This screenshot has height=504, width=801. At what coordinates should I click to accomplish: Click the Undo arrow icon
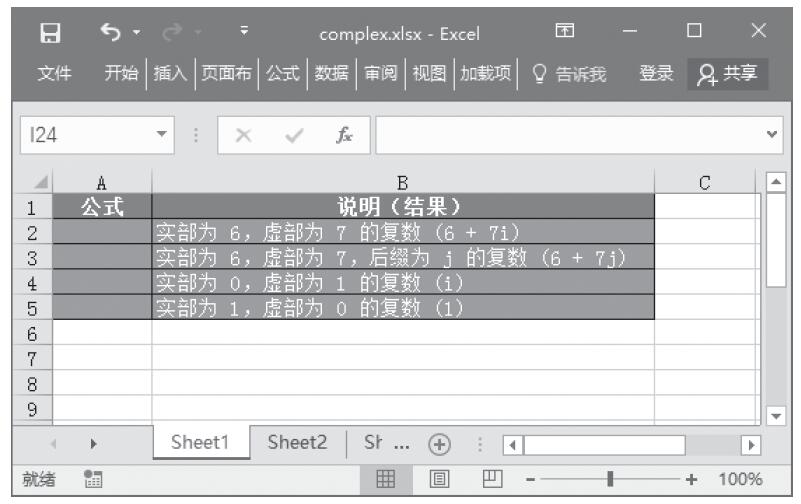[x=110, y=33]
